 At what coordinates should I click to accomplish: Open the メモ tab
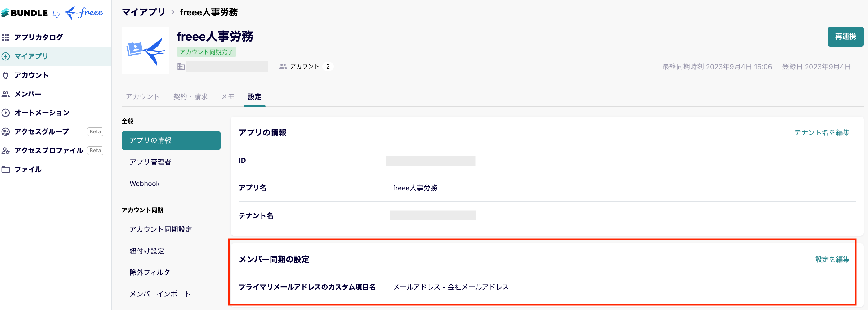[227, 97]
